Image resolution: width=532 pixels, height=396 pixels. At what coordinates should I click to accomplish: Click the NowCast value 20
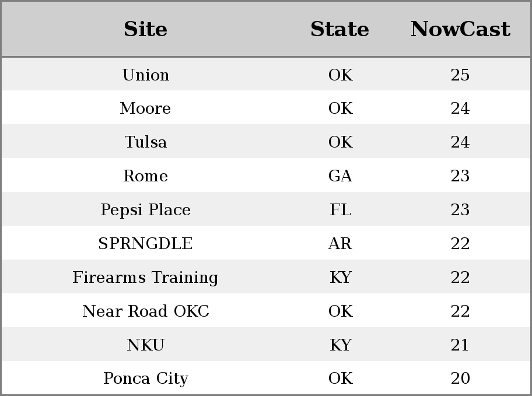tap(460, 378)
